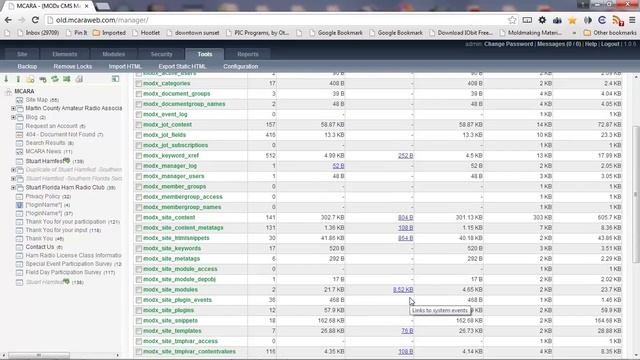Purge deleted resources (trash icon)
Image resolution: width=640 pixels, height=360 pixels.
[x=79, y=79]
